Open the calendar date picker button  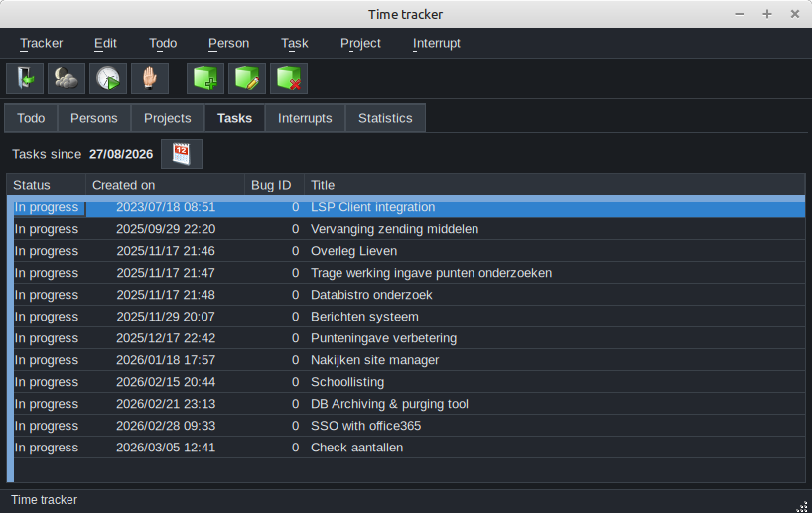[x=182, y=154]
